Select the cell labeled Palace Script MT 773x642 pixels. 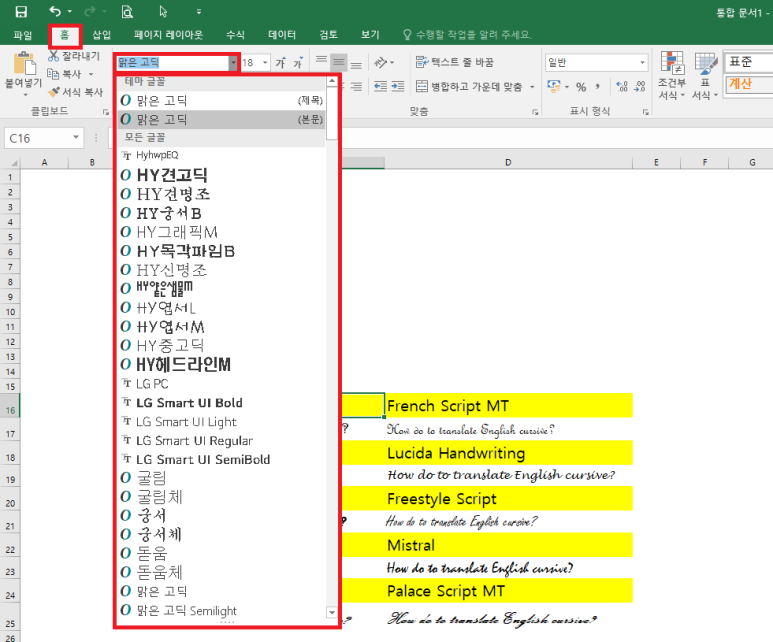tap(508, 591)
